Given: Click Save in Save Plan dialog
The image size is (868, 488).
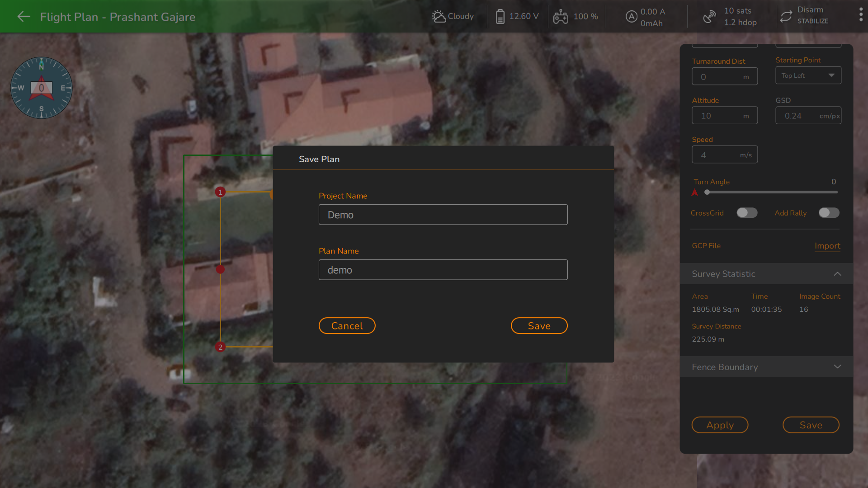Looking at the screenshot, I should tap(539, 326).
